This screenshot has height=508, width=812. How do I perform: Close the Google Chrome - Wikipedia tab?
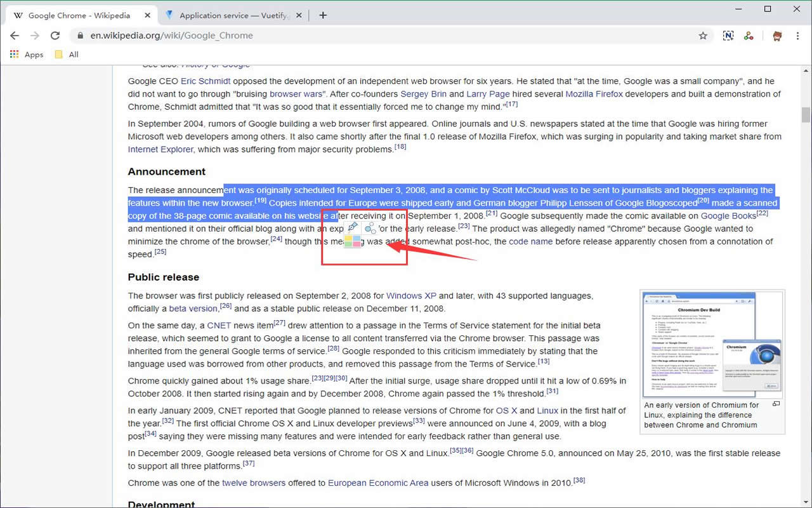[147, 15]
